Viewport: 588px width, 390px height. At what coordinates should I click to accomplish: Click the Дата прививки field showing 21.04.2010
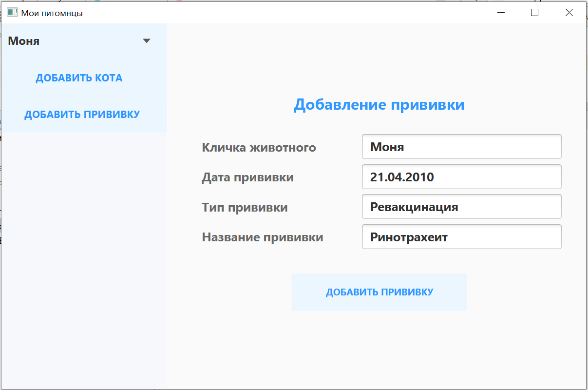pyautogui.click(x=461, y=176)
